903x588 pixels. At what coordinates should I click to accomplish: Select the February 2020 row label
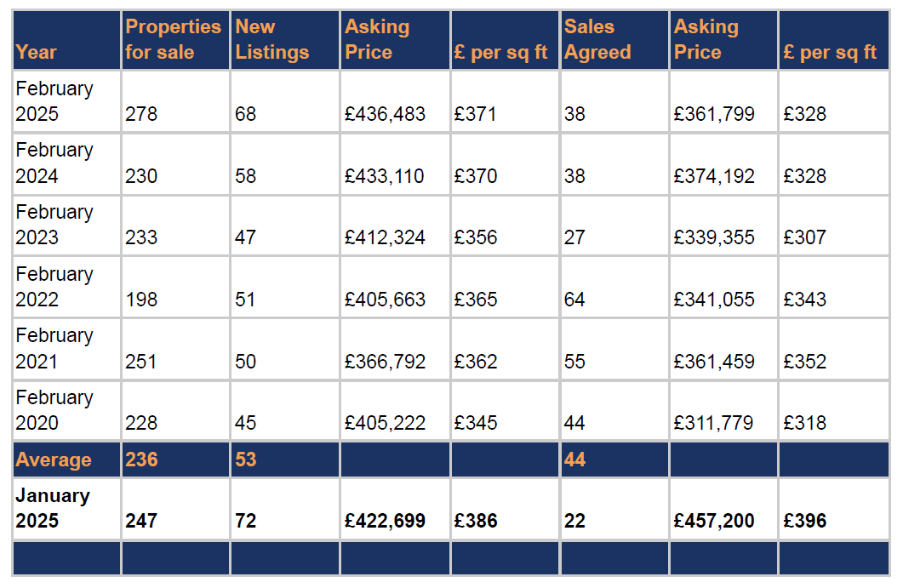tap(54, 410)
